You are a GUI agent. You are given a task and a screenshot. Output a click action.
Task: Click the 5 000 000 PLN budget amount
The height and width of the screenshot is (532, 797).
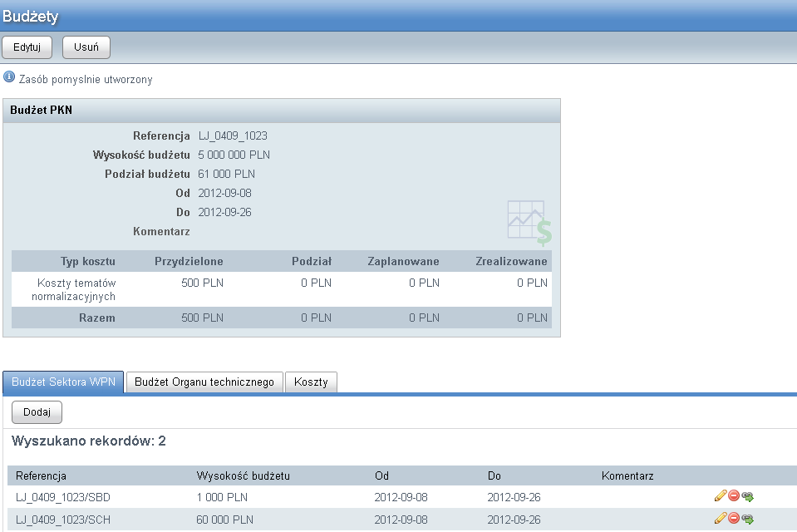[234, 155]
